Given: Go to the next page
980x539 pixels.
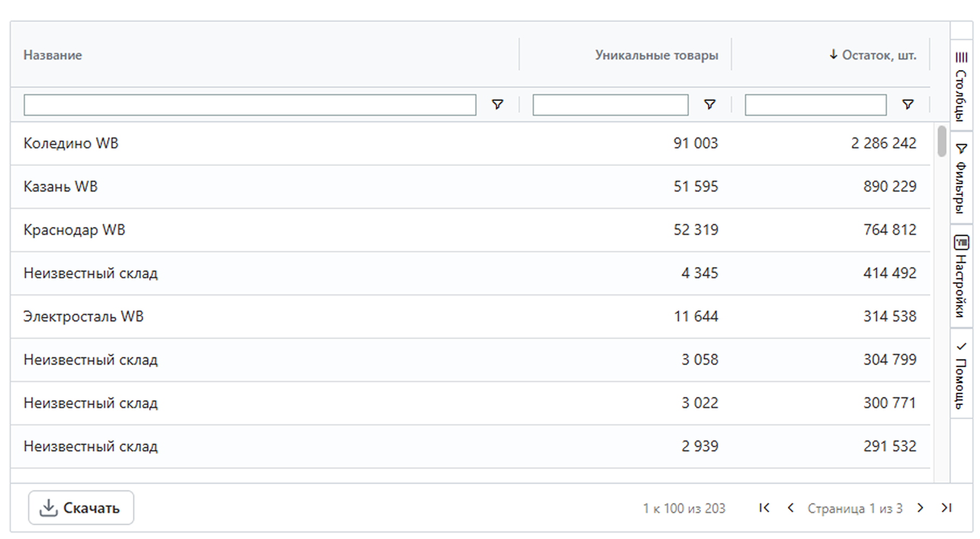Looking at the screenshot, I should 920,508.
